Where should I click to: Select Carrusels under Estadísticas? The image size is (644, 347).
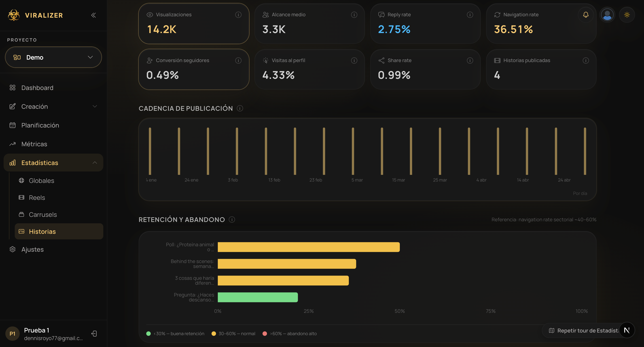coord(59,214)
